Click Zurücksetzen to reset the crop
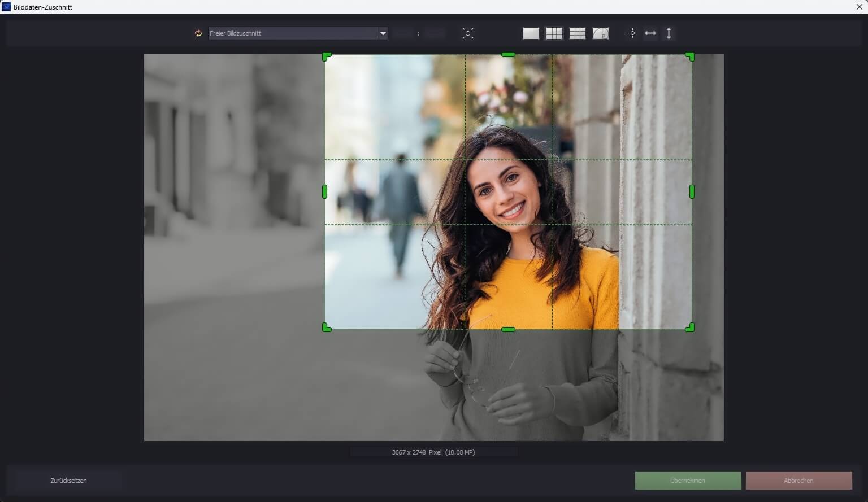Screen dimensions: 868x502 (x=68, y=481)
